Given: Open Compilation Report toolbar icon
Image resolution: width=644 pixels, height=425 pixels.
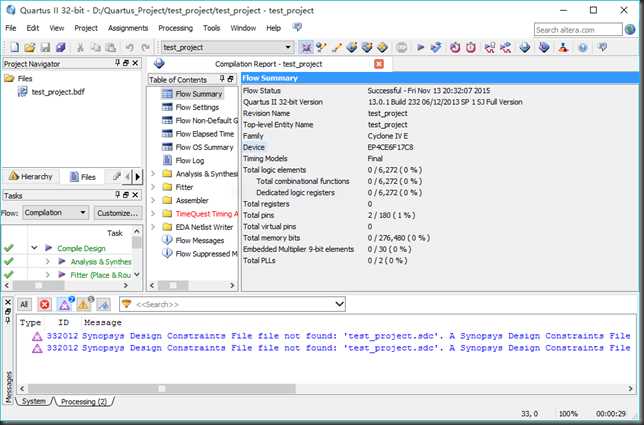Looking at the screenshot, I should pyautogui.click(x=524, y=47).
